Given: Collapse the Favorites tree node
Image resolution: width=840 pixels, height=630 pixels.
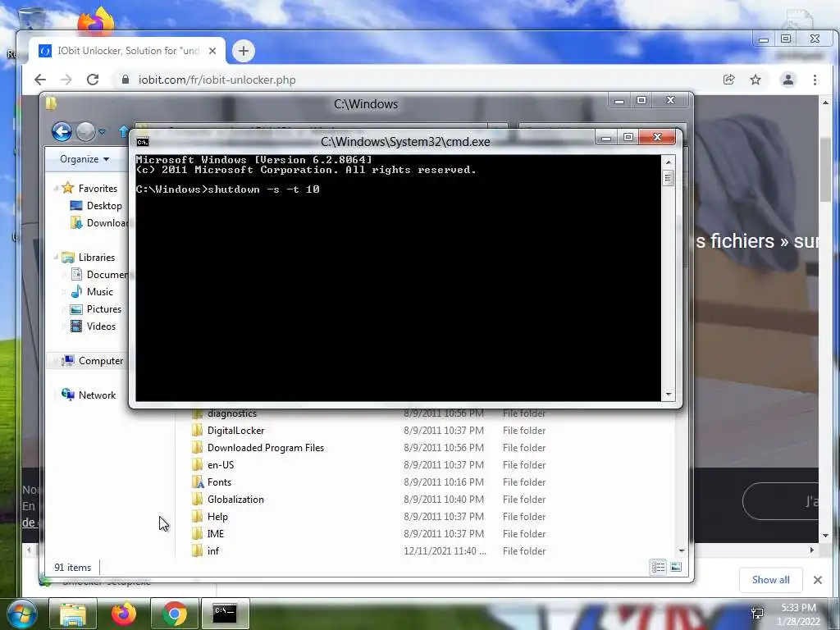Looking at the screenshot, I should click(56, 188).
